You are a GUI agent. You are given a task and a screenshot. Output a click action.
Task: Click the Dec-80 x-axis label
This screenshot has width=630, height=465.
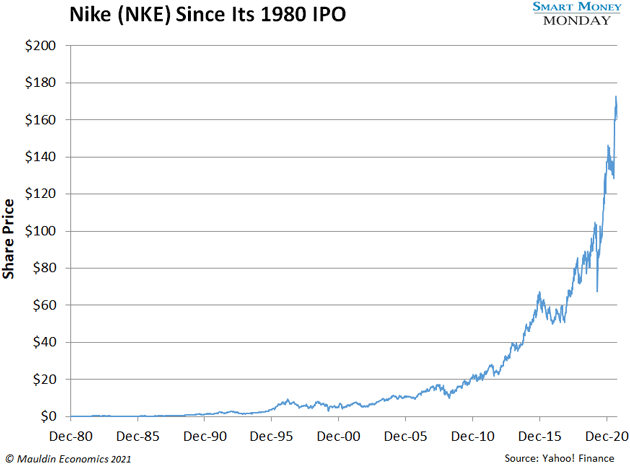click(71, 436)
